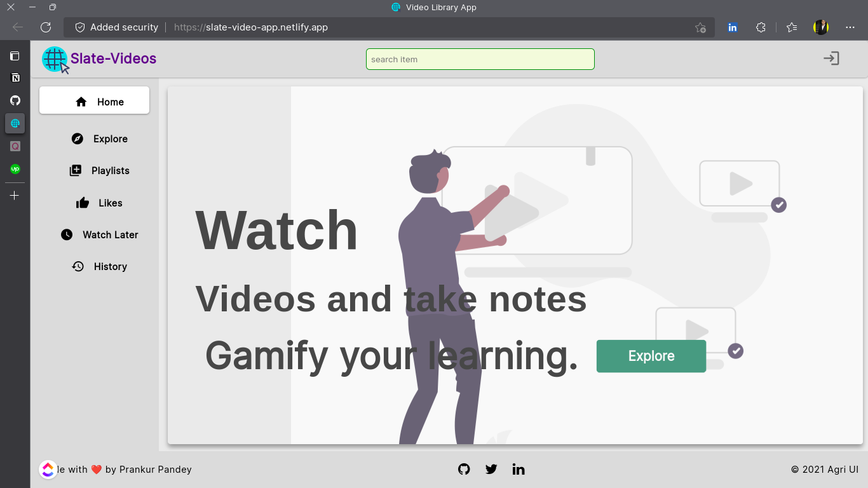The image size is (868, 488).
Task: View History via the history icon
Action: coord(78,266)
